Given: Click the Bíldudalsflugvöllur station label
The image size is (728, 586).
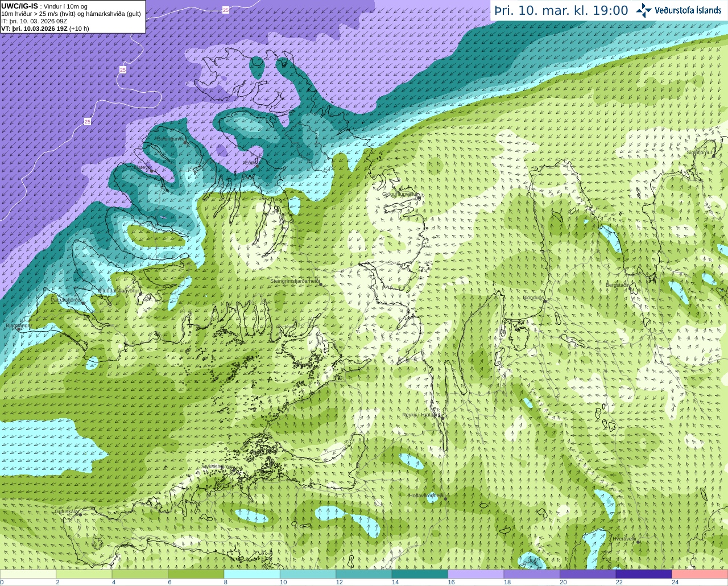Looking at the screenshot, I should [x=118, y=291].
